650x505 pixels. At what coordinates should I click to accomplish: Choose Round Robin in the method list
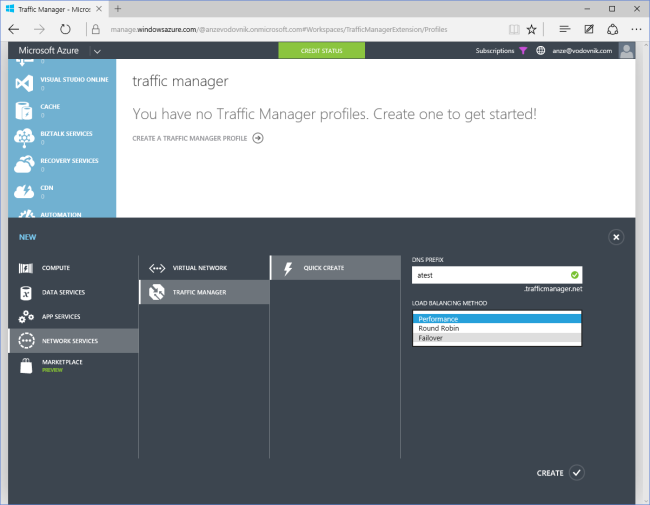[x=497, y=328]
